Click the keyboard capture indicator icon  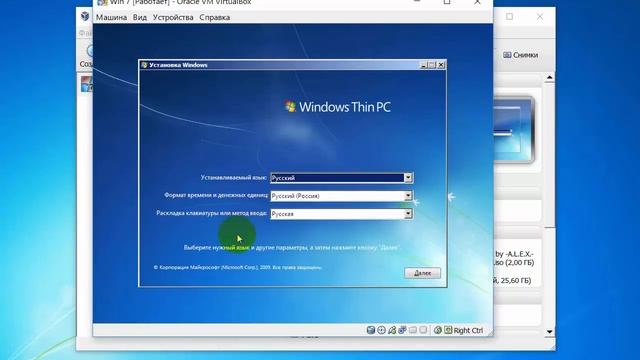click(x=448, y=330)
